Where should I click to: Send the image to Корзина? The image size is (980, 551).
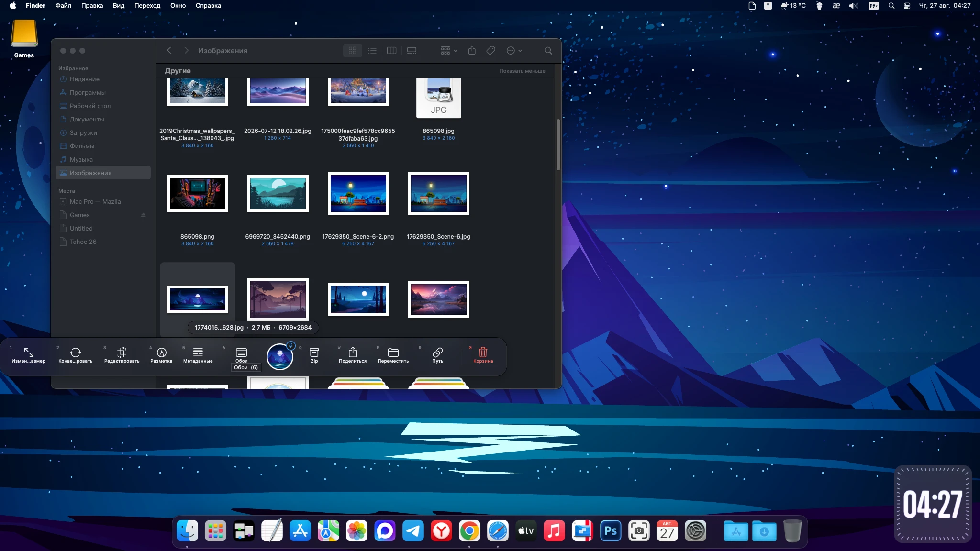click(483, 355)
